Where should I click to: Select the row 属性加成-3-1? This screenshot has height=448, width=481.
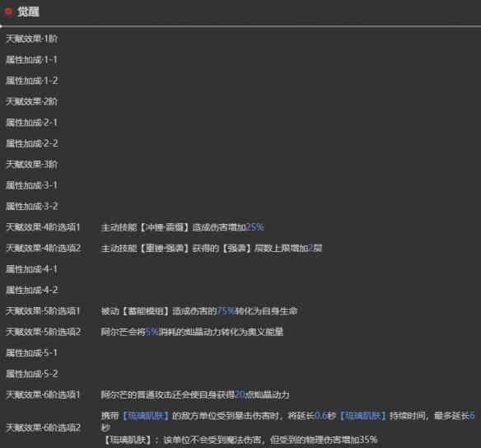32,185
